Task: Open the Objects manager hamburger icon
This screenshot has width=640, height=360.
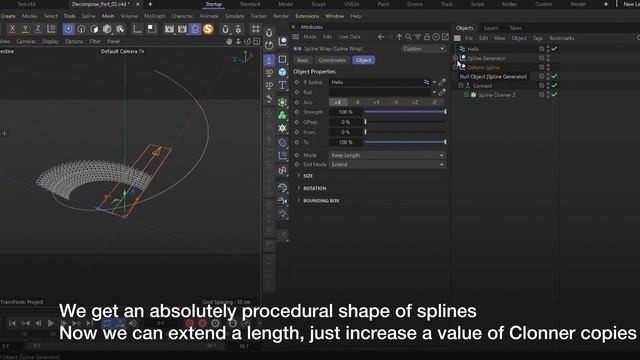Action: coord(458,38)
